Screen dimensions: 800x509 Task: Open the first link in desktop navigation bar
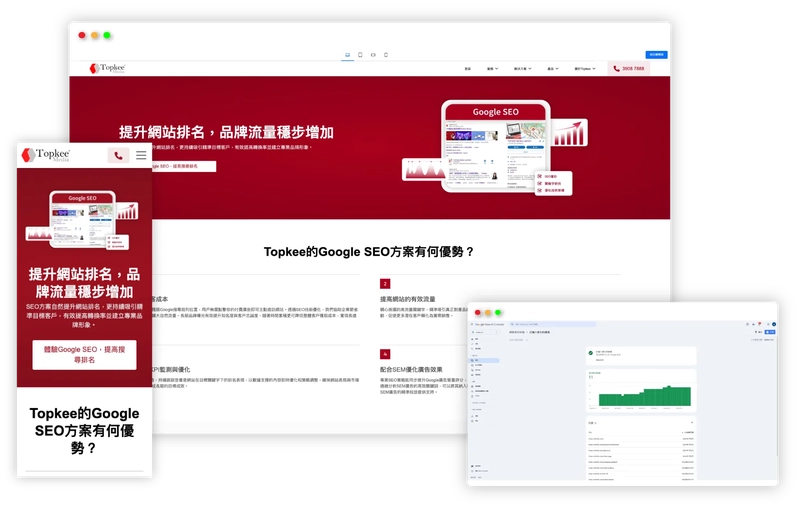click(x=467, y=69)
